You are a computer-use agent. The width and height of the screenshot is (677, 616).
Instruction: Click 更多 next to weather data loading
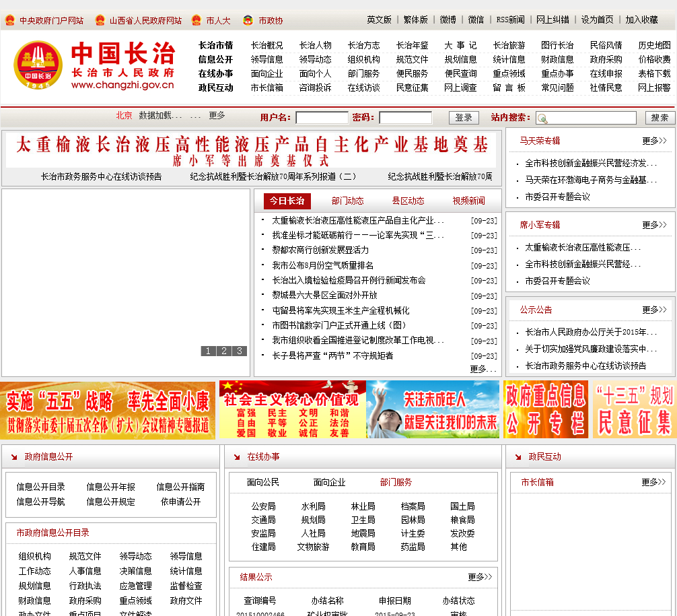click(x=217, y=115)
